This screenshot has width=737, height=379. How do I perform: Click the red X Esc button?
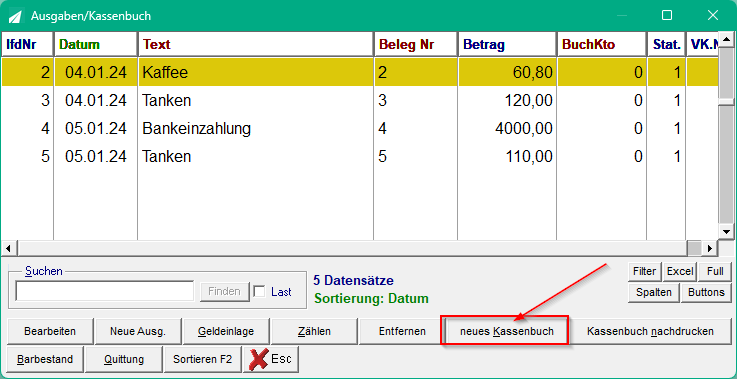271,359
